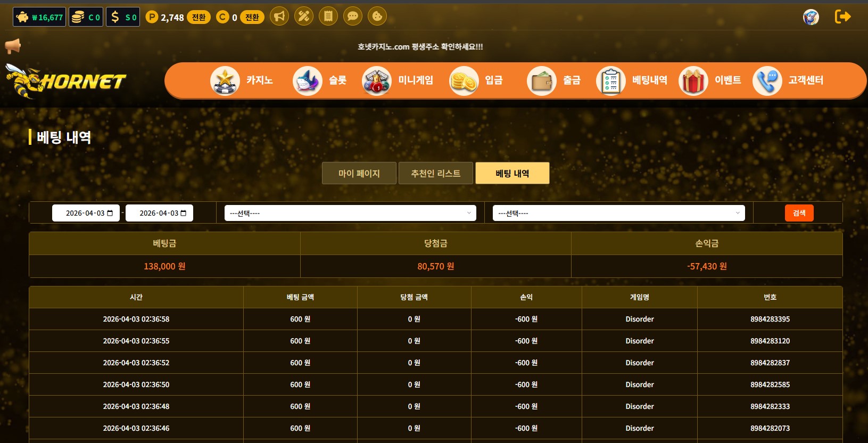Open the 이벤트 gift box menu
Screen dimensions: 868x443
tap(710, 80)
